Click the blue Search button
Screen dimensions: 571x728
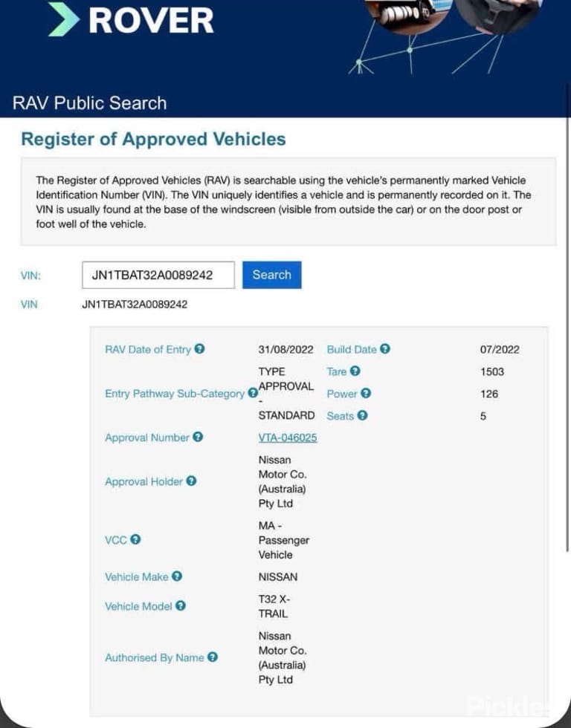(x=272, y=275)
